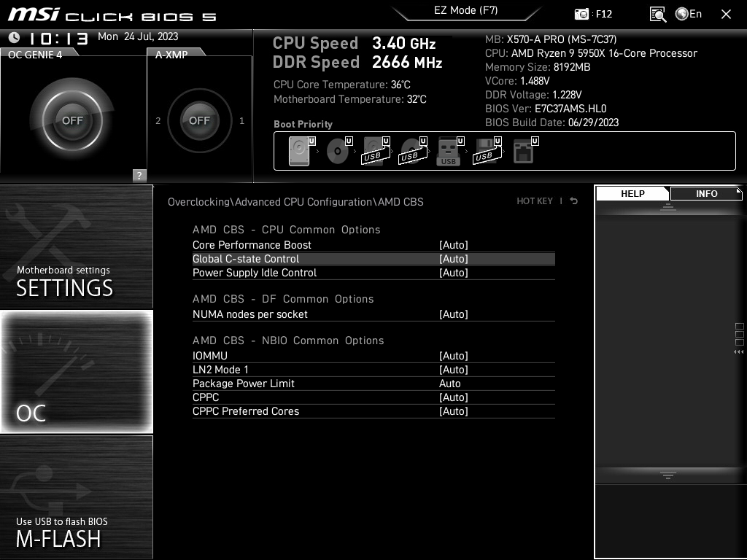Open the IOMMU Auto dropdown
Image resolution: width=747 pixels, height=560 pixels.
pyautogui.click(x=454, y=356)
